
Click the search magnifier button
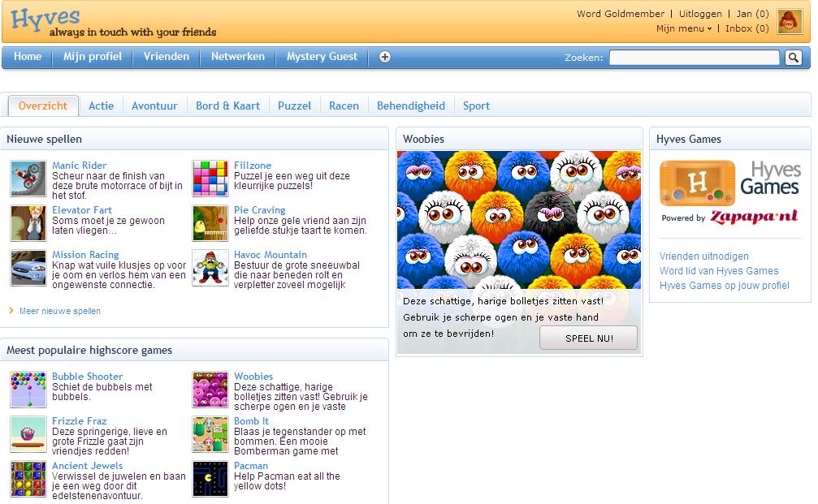coord(794,58)
